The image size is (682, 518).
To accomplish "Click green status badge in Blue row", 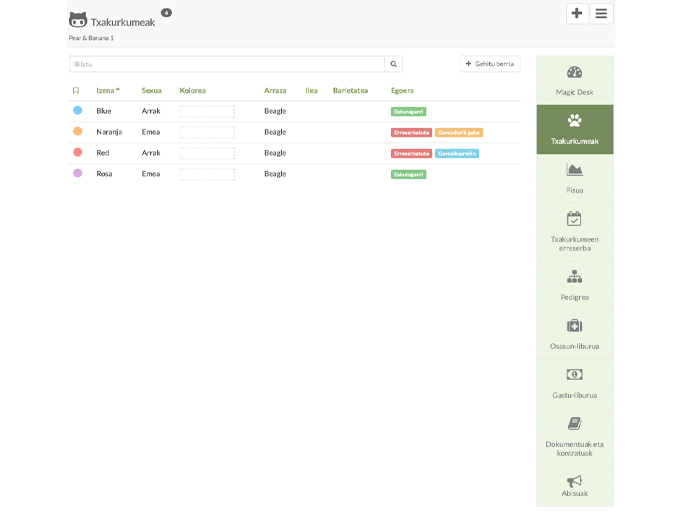I will (x=408, y=112).
